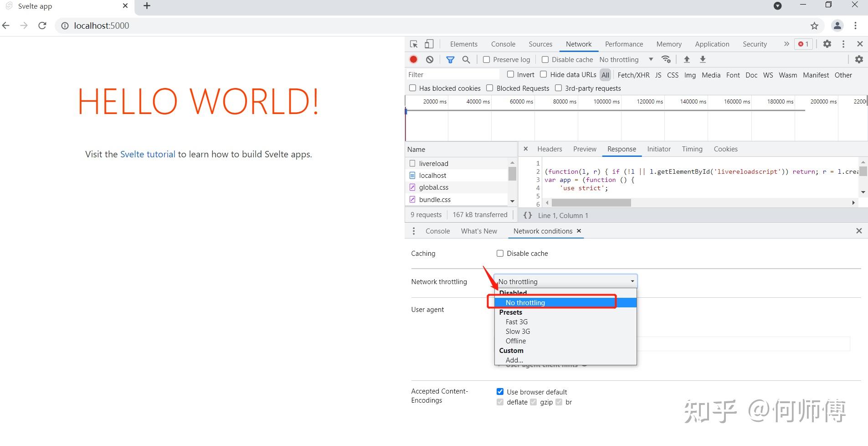Switch to the Console panel tab
The width and height of the screenshot is (868, 446).
pos(503,44)
